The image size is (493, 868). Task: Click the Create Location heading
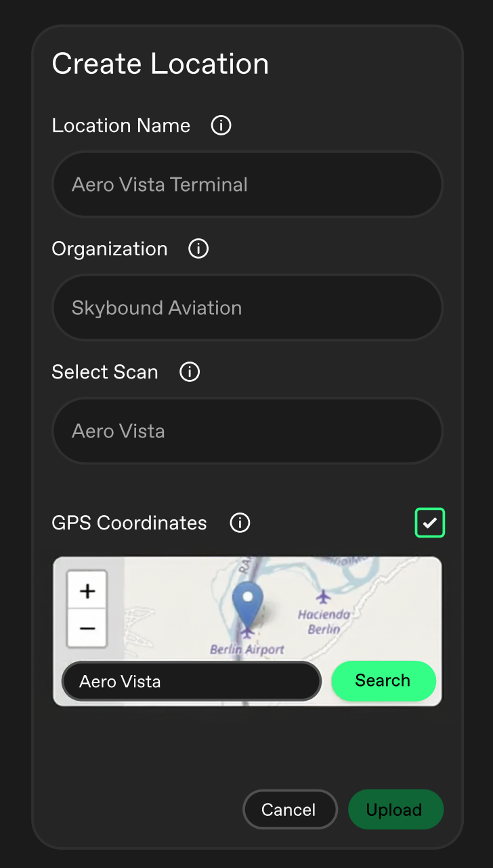coord(160,64)
